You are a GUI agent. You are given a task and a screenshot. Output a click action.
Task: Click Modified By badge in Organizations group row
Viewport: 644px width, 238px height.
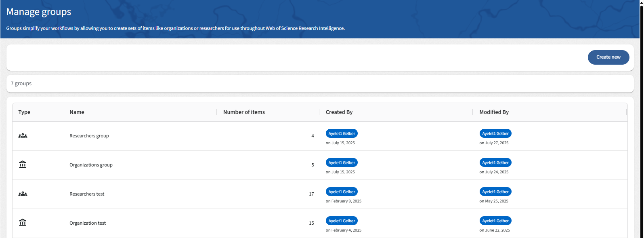pos(495,162)
